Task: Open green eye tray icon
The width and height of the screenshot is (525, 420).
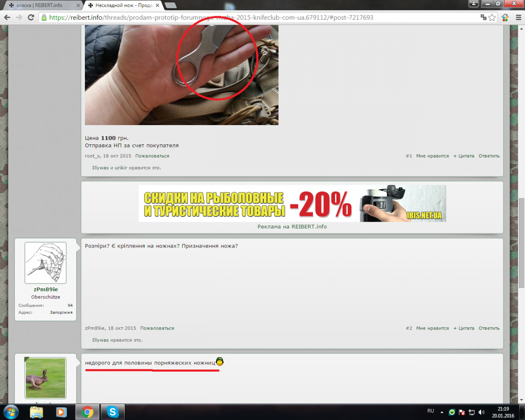Action: click(452, 412)
